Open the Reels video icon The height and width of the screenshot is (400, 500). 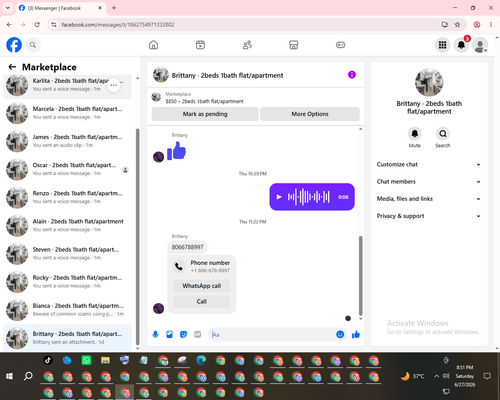(x=200, y=45)
